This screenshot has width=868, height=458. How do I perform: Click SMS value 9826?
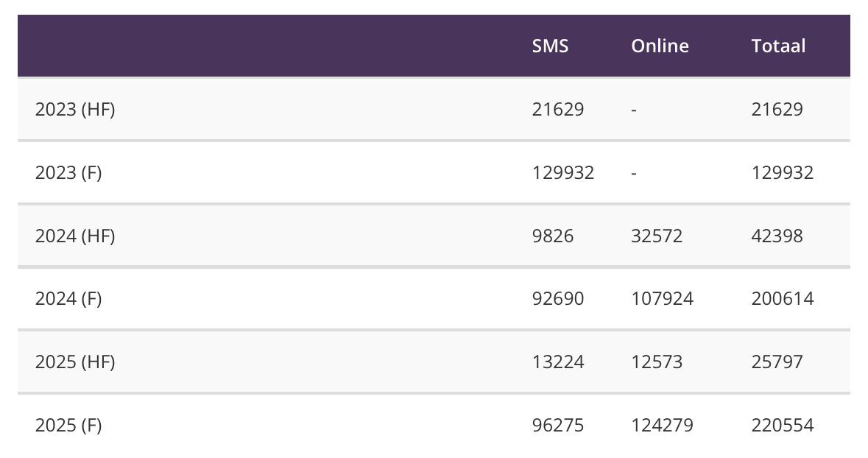click(552, 236)
